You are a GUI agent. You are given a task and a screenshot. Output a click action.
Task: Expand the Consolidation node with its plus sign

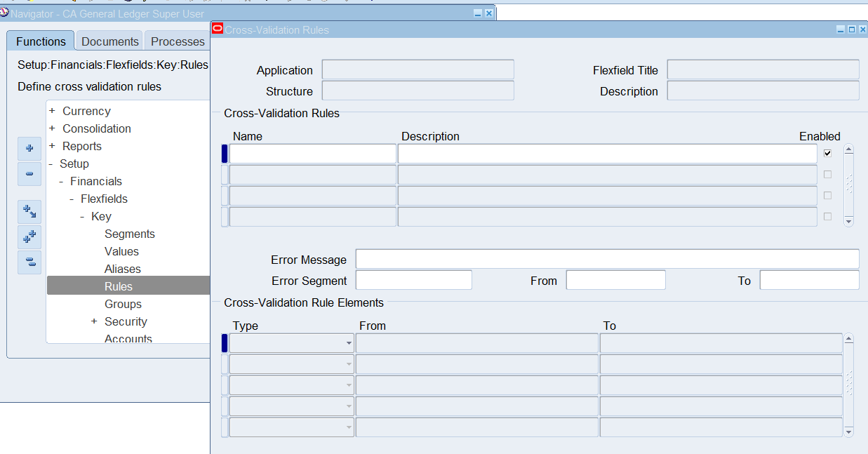pyautogui.click(x=52, y=128)
